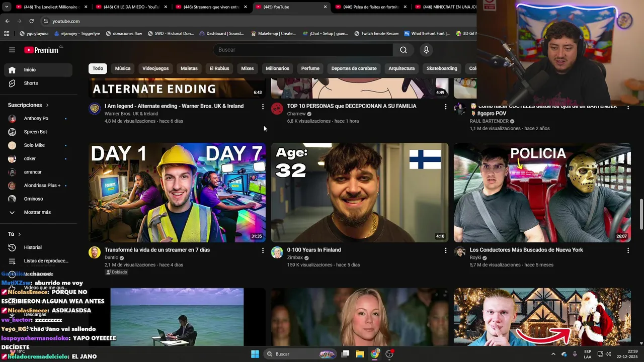Screen dimensions: 644x362
Task: Open Task View on the taskbar
Action: point(345,354)
